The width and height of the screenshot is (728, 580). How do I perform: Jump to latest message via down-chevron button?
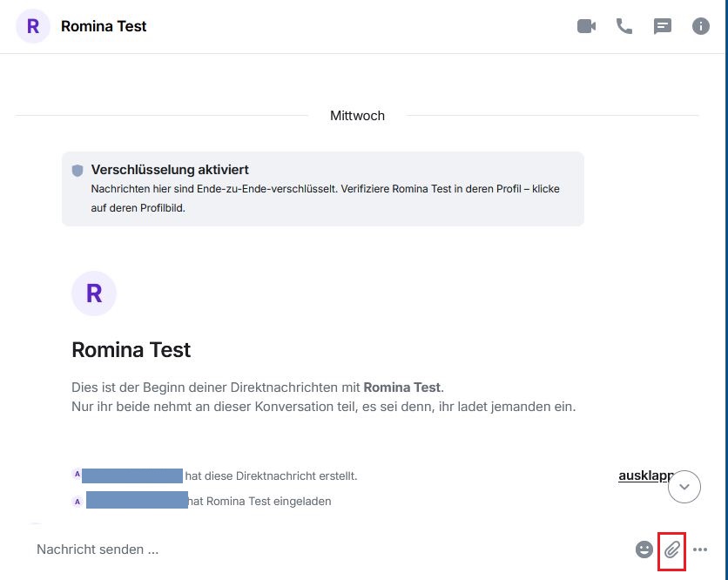(x=684, y=487)
